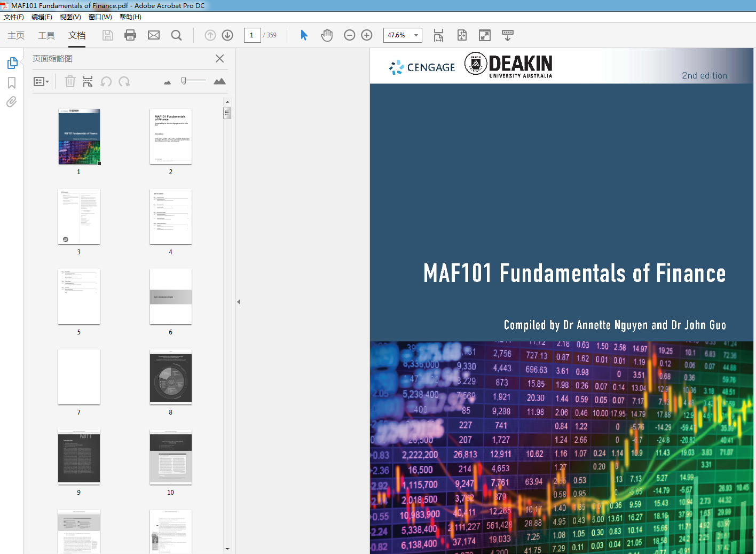
Task: Switch to the 工具 tab
Action: pyautogui.click(x=46, y=35)
